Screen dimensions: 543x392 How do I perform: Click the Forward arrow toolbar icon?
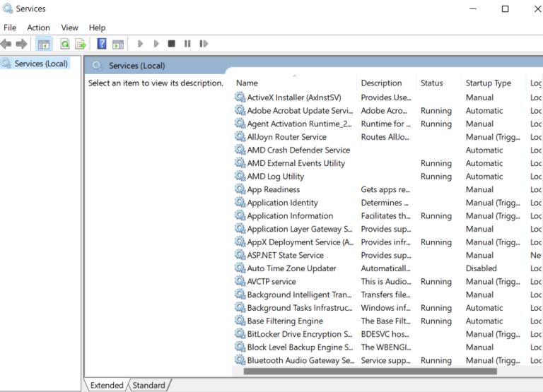(21, 44)
